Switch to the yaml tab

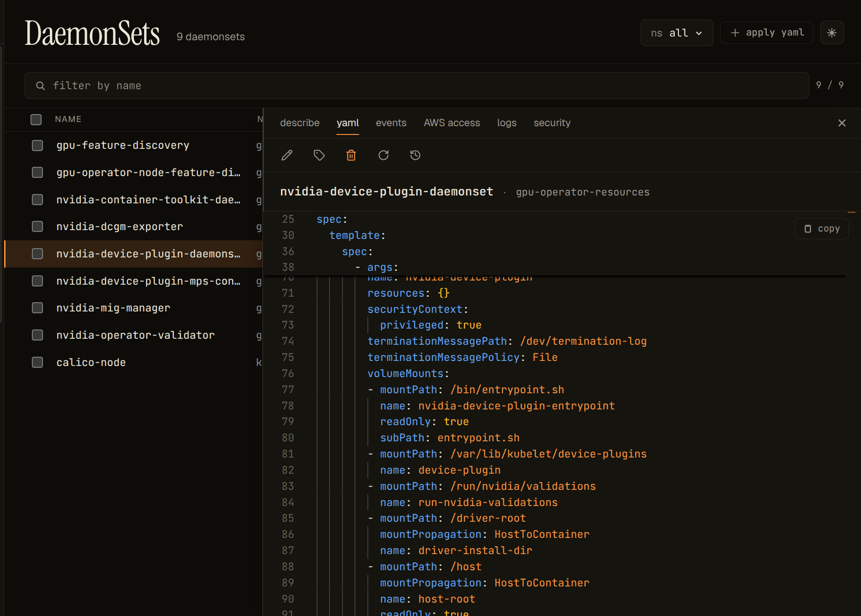click(348, 123)
